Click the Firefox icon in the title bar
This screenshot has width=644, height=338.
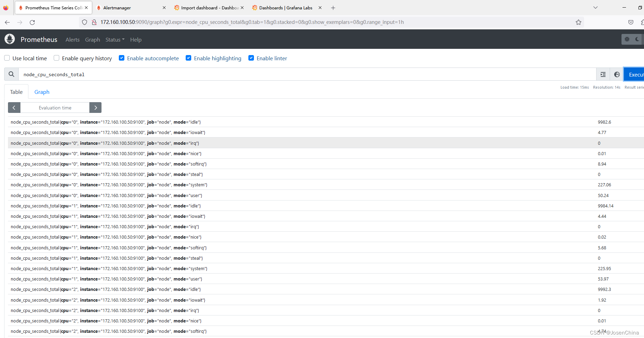point(6,8)
